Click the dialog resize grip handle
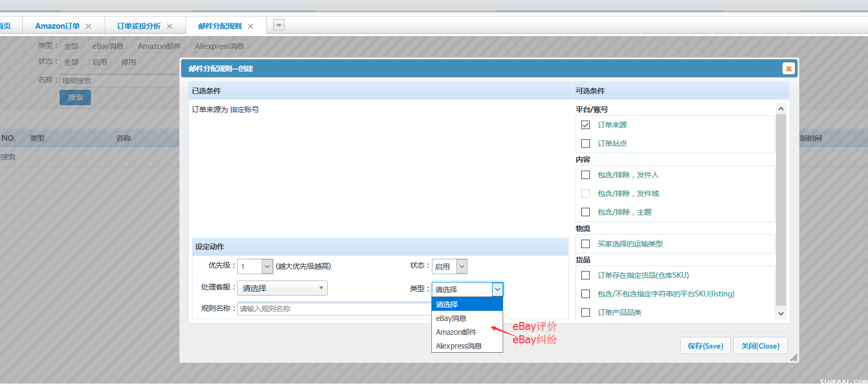This screenshot has width=868, height=390. click(794, 358)
